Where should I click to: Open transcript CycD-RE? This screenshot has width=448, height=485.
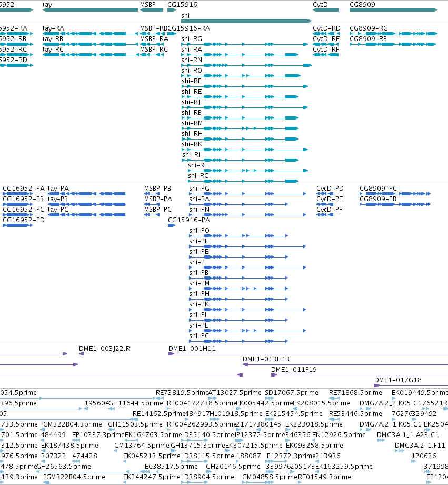(x=326, y=39)
